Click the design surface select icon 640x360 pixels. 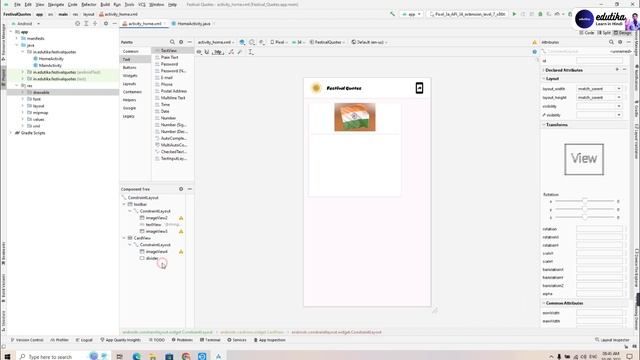[x=242, y=42]
